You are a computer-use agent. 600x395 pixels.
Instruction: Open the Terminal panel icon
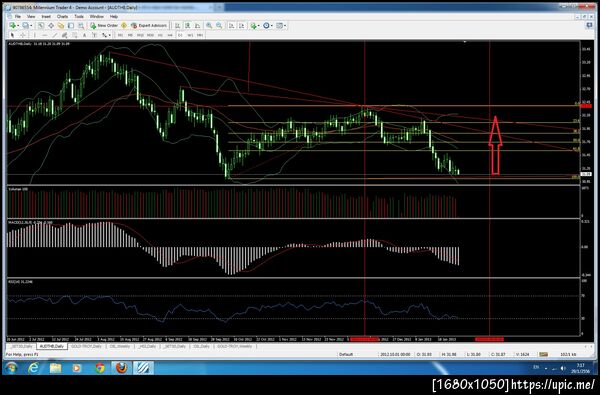(x=71, y=26)
